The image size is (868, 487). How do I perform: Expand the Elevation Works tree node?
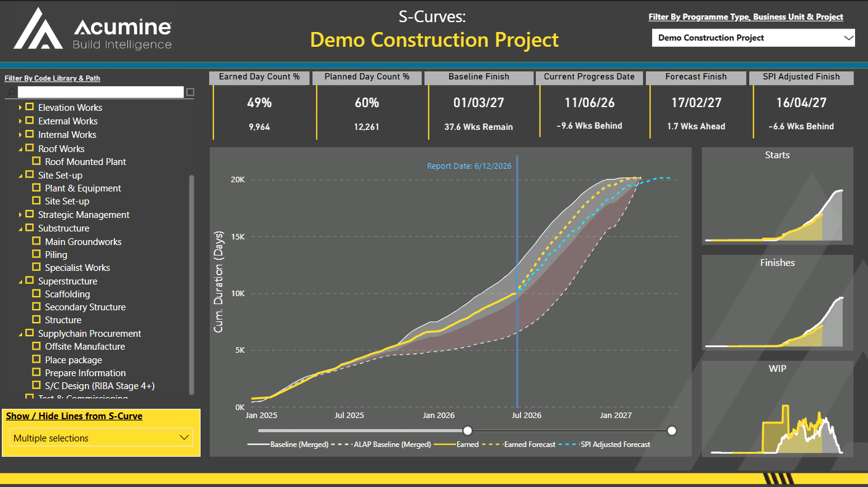[x=20, y=107]
